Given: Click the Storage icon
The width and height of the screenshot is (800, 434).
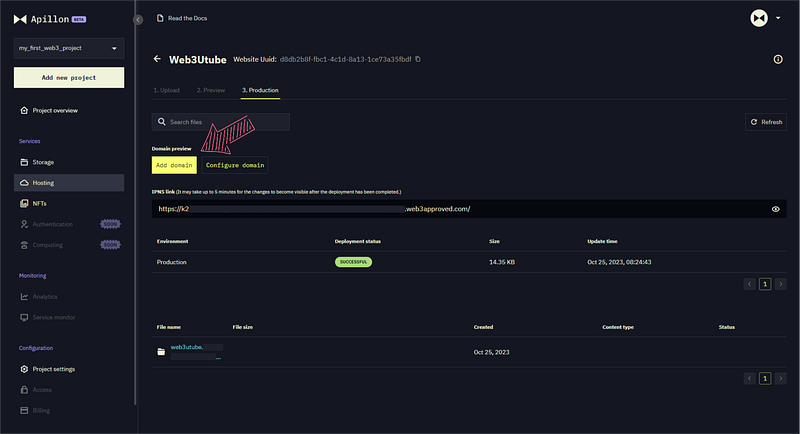Looking at the screenshot, I should pyautogui.click(x=24, y=162).
